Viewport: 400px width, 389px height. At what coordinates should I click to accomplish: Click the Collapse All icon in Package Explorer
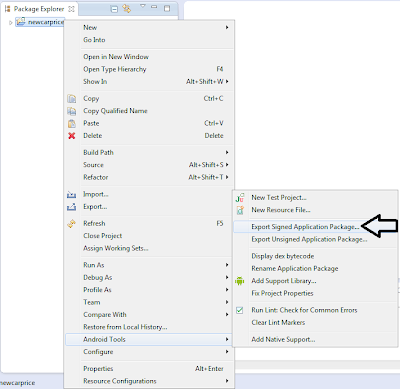pos(114,9)
